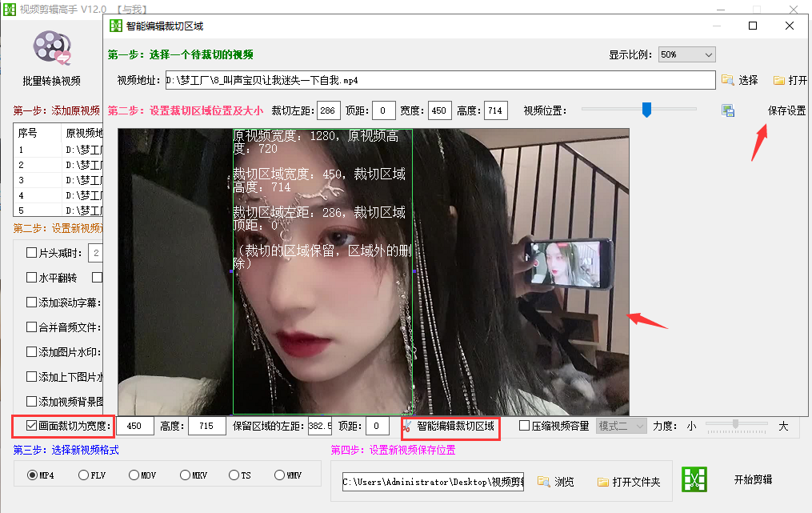Image resolution: width=812 pixels, height=513 pixels.
Task: Click the main window width field 450
Action: pos(135,426)
